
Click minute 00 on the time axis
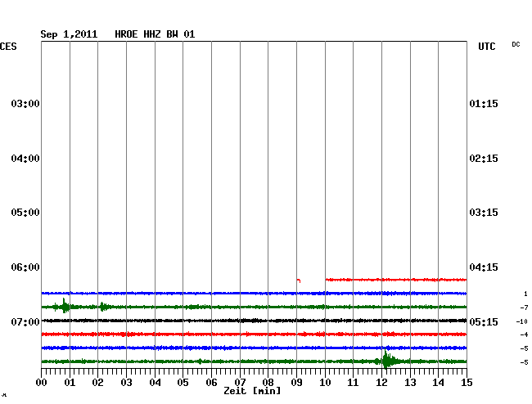(42, 383)
